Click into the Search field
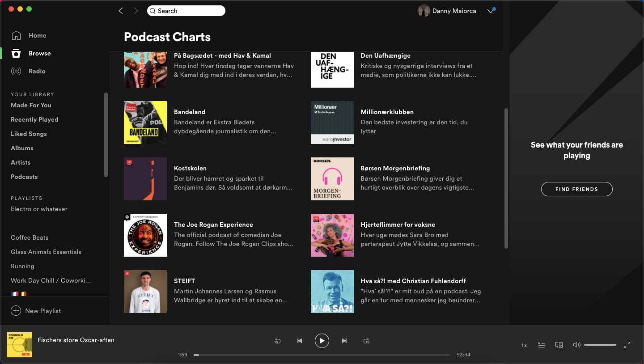This screenshot has height=364, width=644. (x=186, y=11)
